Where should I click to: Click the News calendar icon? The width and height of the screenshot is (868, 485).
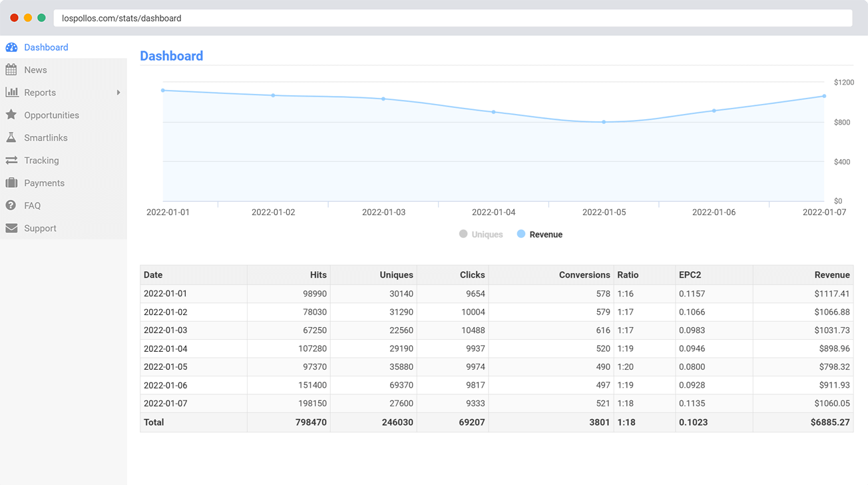click(12, 69)
